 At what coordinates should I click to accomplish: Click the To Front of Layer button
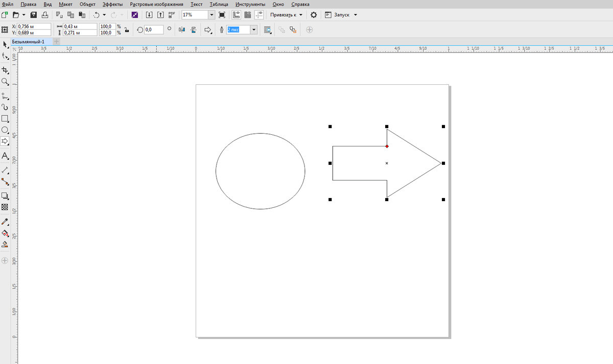pos(281,30)
